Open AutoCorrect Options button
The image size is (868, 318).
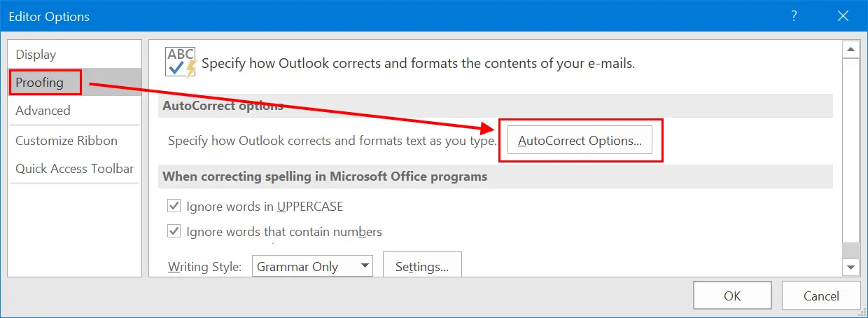tap(580, 141)
